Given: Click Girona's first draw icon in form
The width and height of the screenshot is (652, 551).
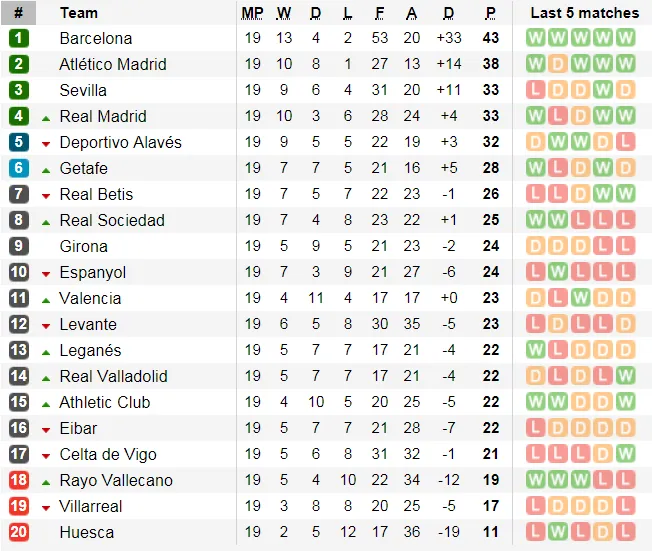Looking at the screenshot, I should pos(536,246).
